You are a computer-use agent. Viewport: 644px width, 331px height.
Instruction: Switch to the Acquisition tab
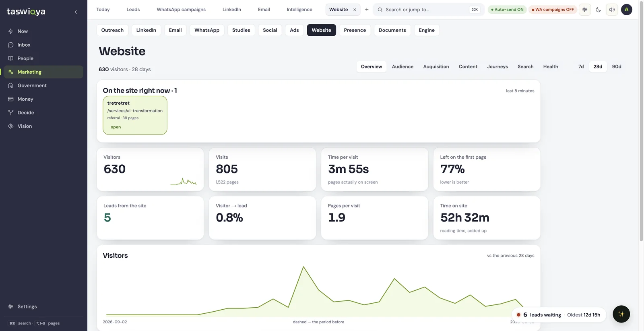pyautogui.click(x=436, y=67)
